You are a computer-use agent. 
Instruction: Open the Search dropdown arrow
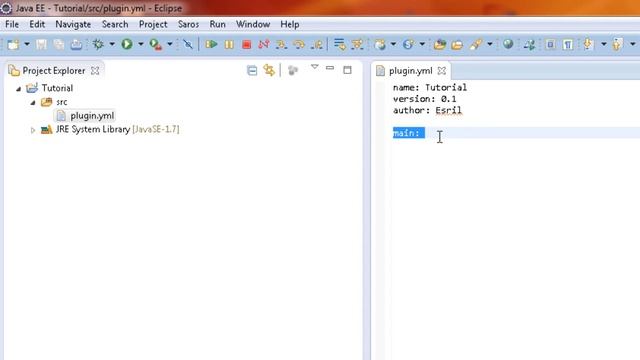pos(489,44)
